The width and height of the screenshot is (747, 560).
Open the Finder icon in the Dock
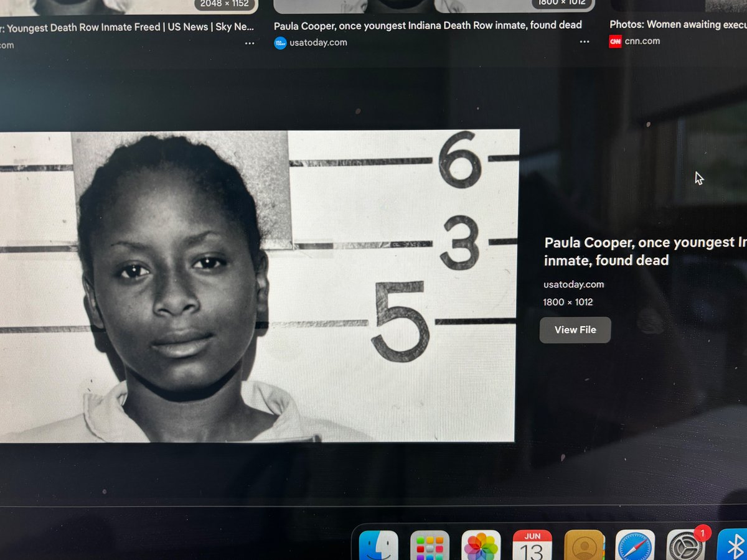pyautogui.click(x=378, y=546)
